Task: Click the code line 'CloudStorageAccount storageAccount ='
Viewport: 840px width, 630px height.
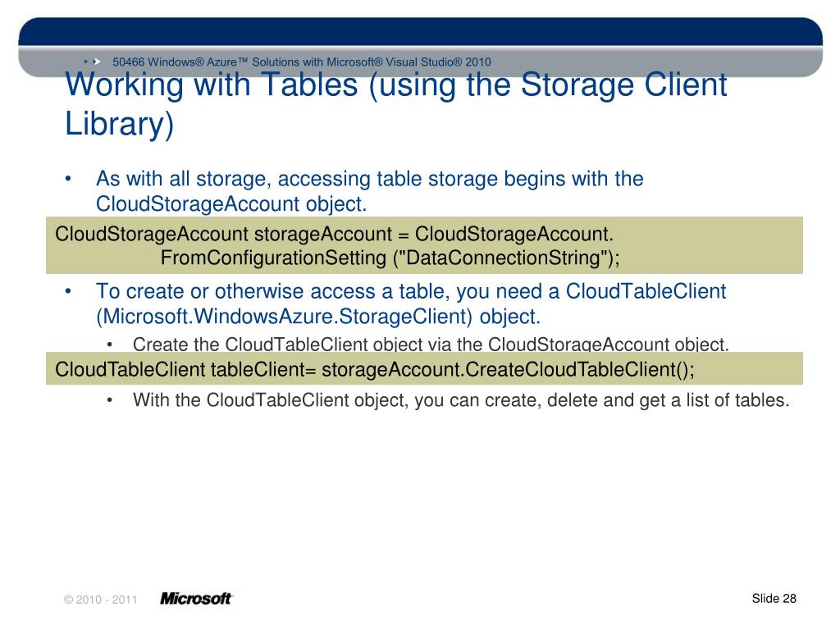Action: [x=335, y=234]
